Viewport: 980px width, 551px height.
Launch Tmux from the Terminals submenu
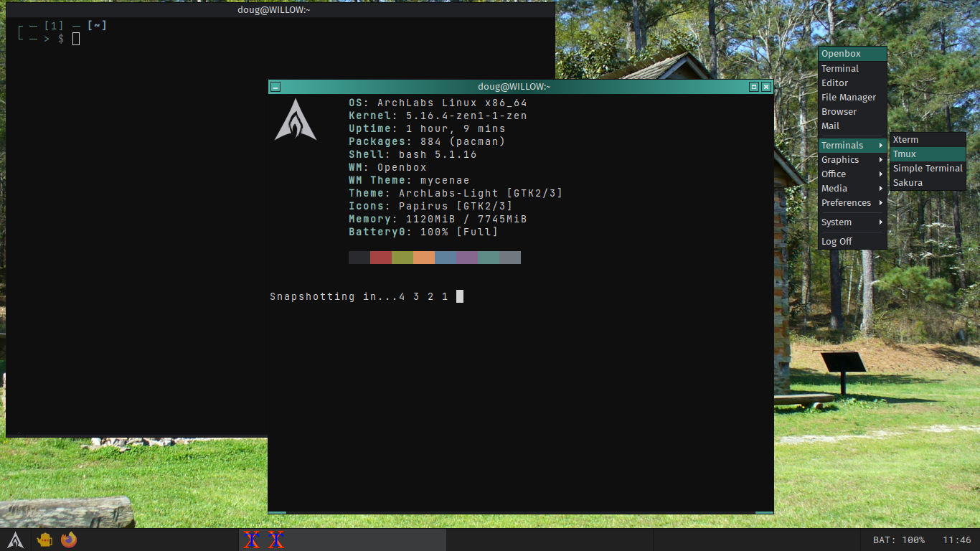coord(928,154)
